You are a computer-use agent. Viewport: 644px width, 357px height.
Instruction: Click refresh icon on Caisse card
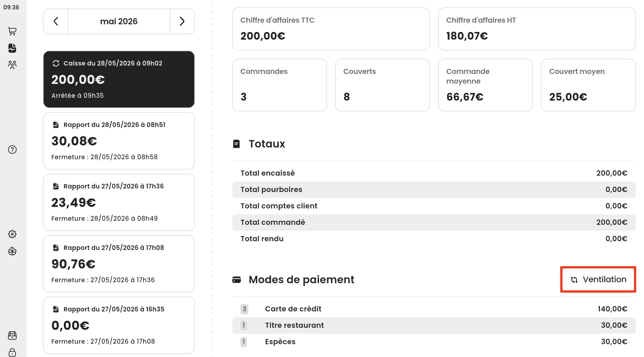pos(56,63)
